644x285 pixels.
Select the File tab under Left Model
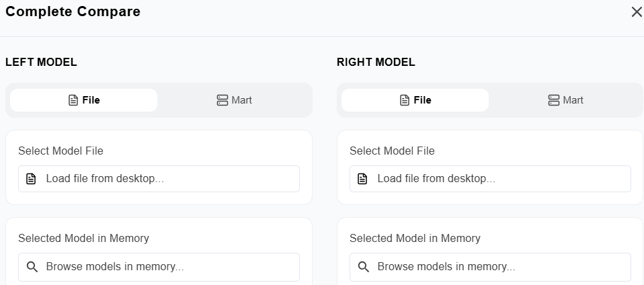point(84,100)
